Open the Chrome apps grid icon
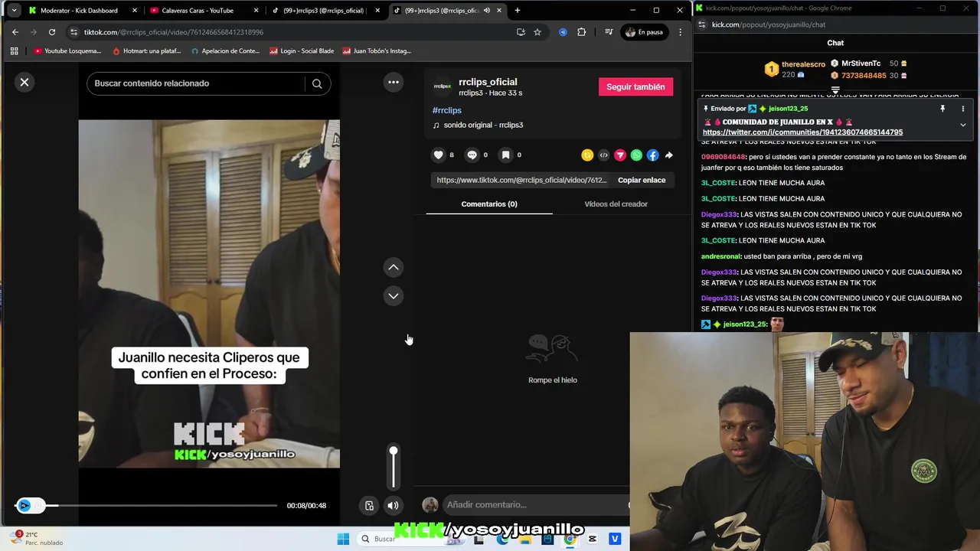The height and width of the screenshot is (551, 980). pos(14,51)
